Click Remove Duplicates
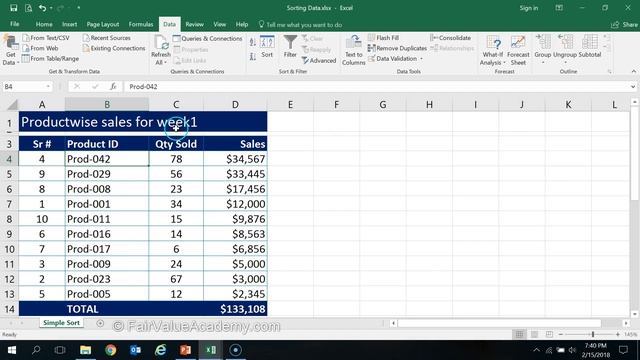 click(397, 48)
